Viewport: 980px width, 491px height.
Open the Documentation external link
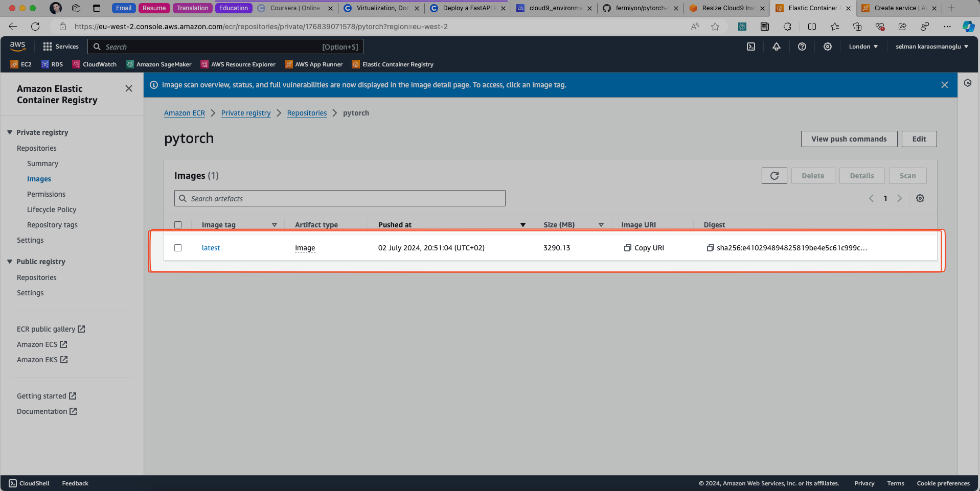pos(47,411)
